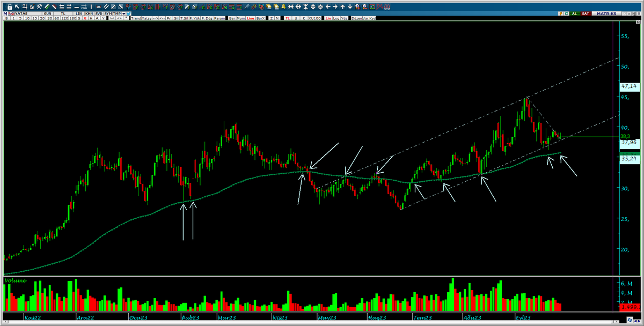644x326 pixels.
Task: Click the red SAT sell button
Action: pyautogui.click(x=586, y=13)
